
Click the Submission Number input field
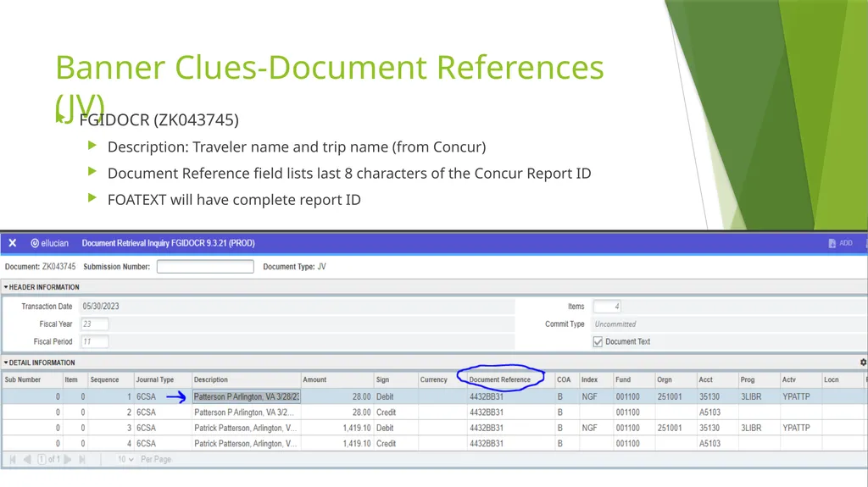coord(205,267)
